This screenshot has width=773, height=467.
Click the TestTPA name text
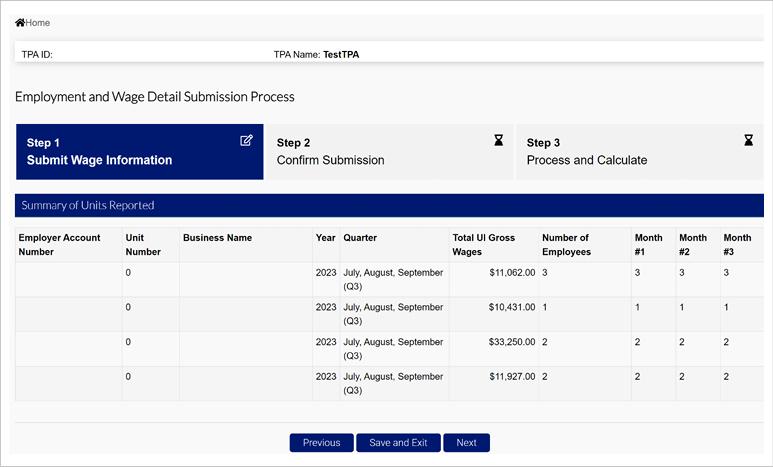coord(341,55)
